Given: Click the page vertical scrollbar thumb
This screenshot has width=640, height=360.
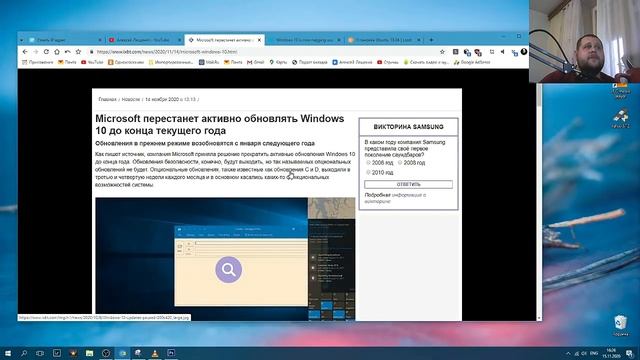Looking at the screenshot, I should (539, 95).
